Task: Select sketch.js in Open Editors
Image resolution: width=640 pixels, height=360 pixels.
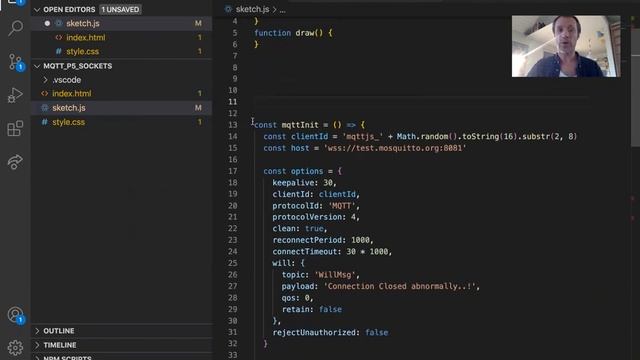Action: 122,23
